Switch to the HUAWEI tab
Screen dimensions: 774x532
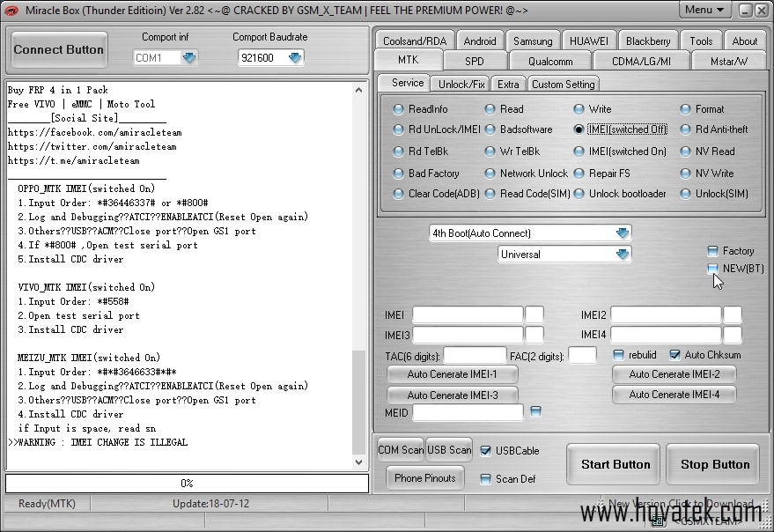click(x=589, y=41)
